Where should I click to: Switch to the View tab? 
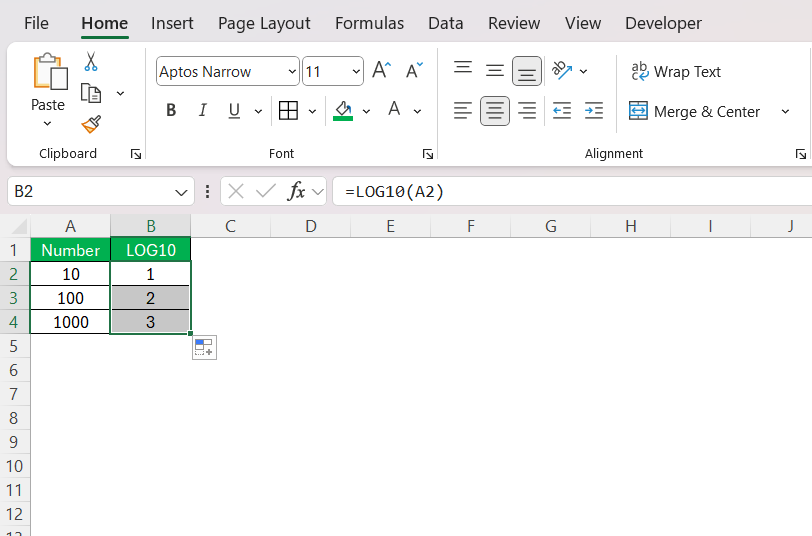(x=583, y=23)
